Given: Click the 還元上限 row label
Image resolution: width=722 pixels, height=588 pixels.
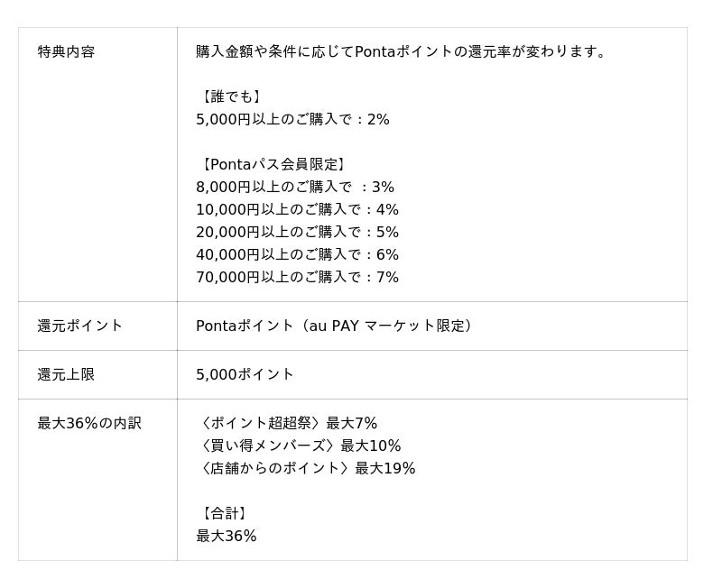Looking at the screenshot, I should tap(66, 374).
